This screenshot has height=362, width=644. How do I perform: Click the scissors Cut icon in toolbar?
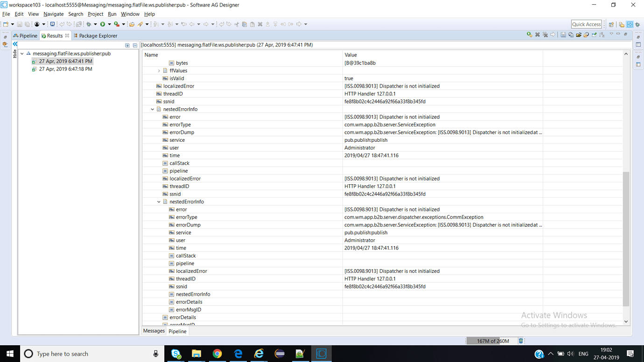[x=237, y=24]
